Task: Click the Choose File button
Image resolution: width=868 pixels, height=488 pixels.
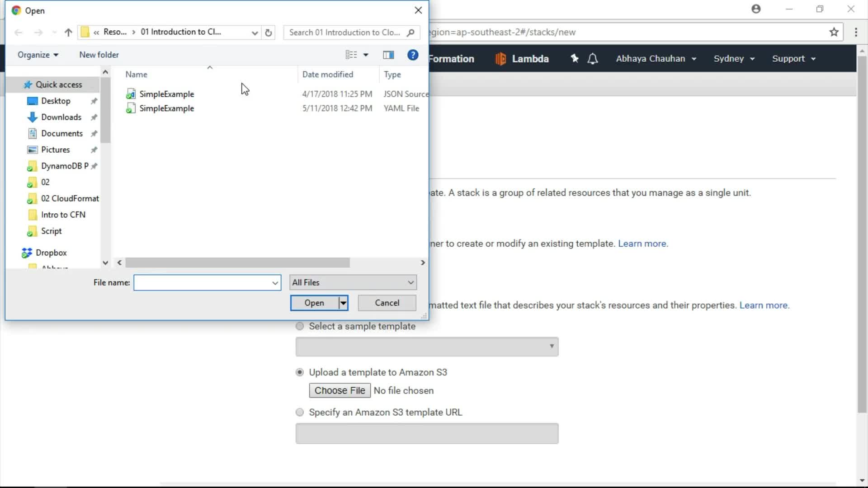Action: (x=340, y=390)
